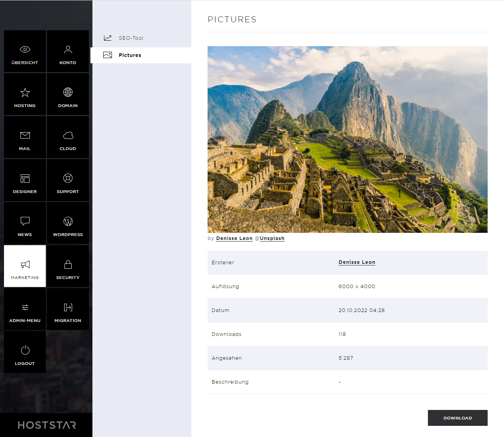
Task: Click the date value 20.10.2022 04:28
Action: coord(362,310)
